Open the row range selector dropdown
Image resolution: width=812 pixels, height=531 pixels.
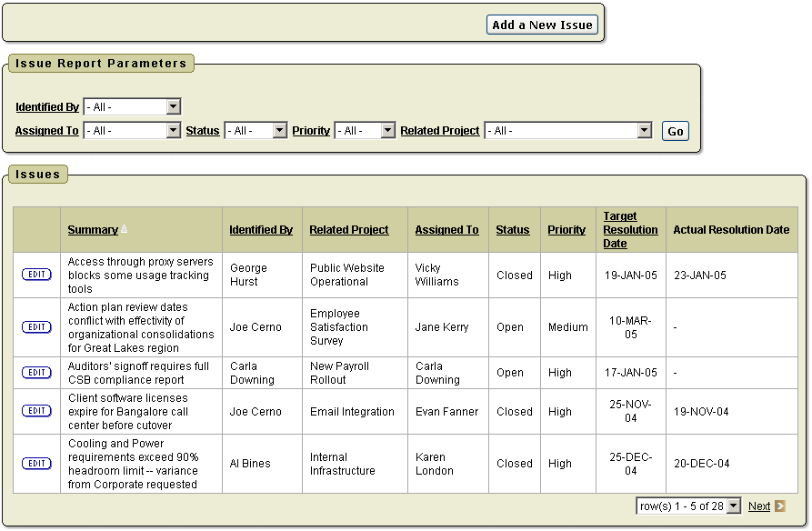pos(688,506)
